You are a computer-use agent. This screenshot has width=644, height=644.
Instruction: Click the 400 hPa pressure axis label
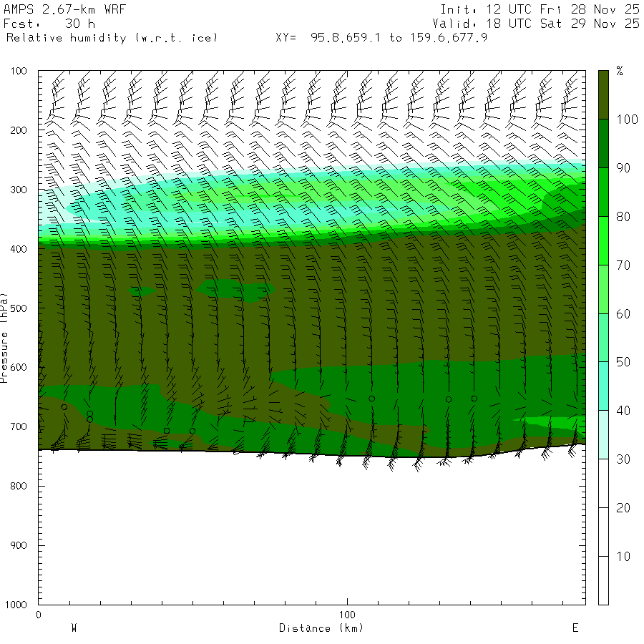[19, 249]
